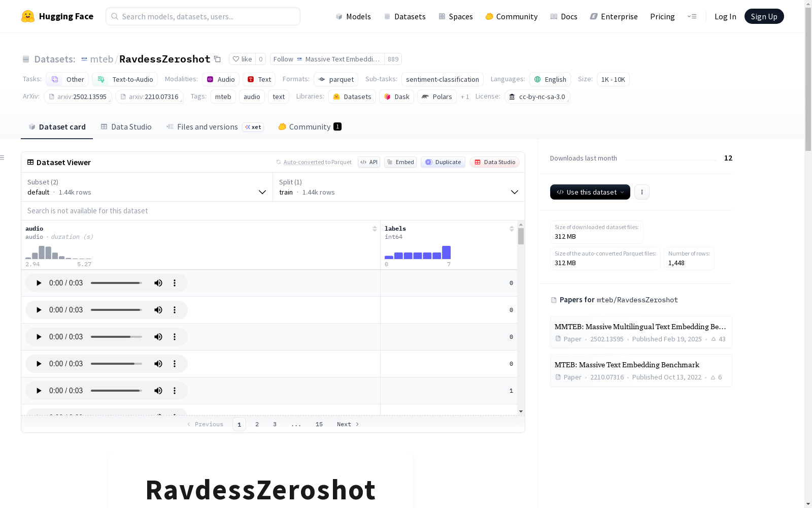Image resolution: width=812 pixels, height=508 pixels.
Task: Click the Embed button
Action: tap(400, 162)
